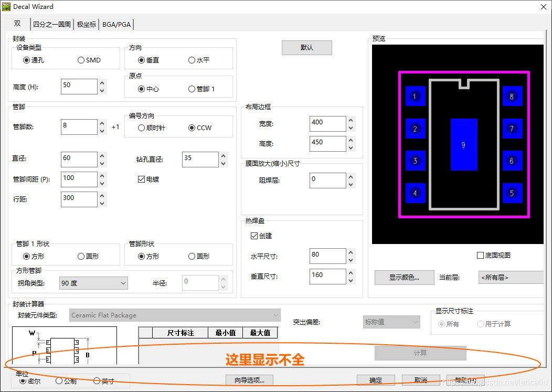Click the 最大值 column header
Image resolution: width=552 pixels, height=392 pixels.
[x=260, y=333]
